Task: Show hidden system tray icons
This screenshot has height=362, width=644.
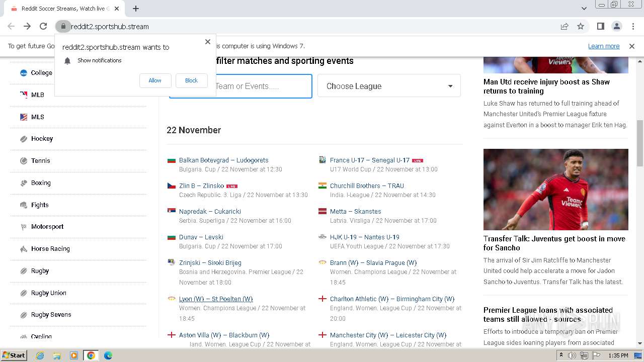Action: (561, 355)
